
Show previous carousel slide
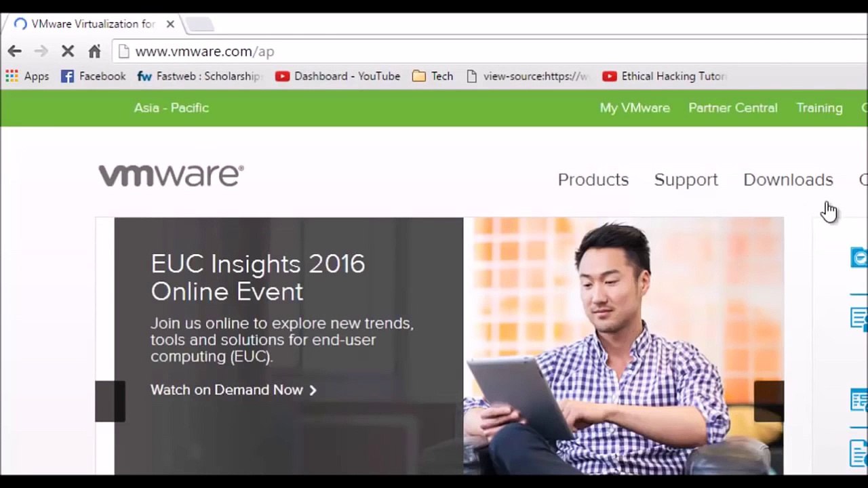110,401
